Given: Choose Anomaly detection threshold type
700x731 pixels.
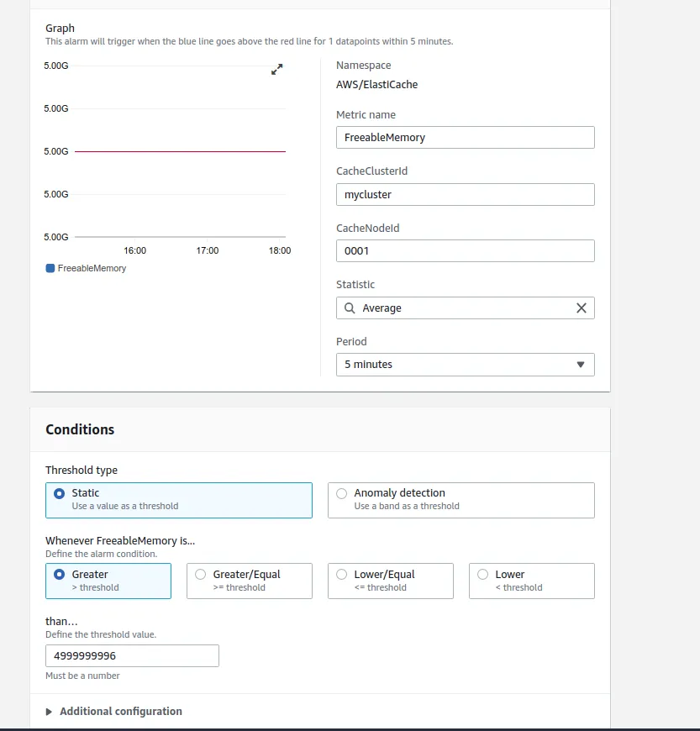Looking at the screenshot, I should 342,494.
